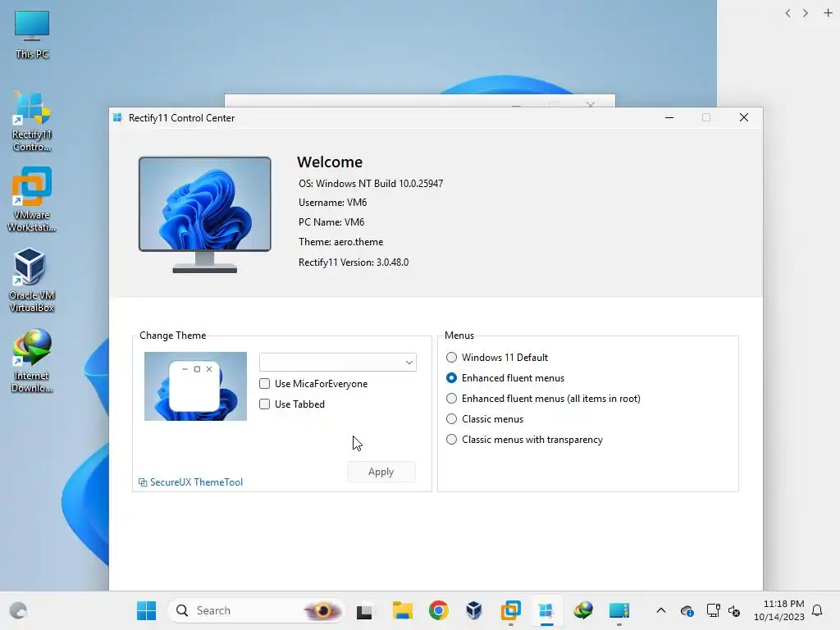Image resolution: width=840 pixels, height=630 pixels.
Task: Show hidden system tray icons
Action: pos(661,610)
